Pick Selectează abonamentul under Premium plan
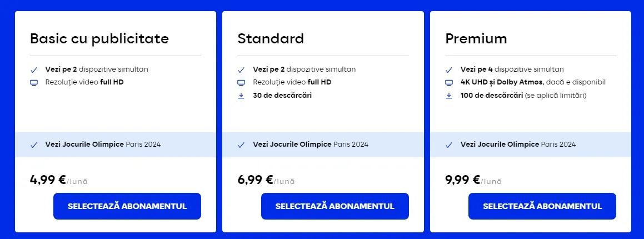The height and width of the screenshot is (239, 644). point(542,206)
